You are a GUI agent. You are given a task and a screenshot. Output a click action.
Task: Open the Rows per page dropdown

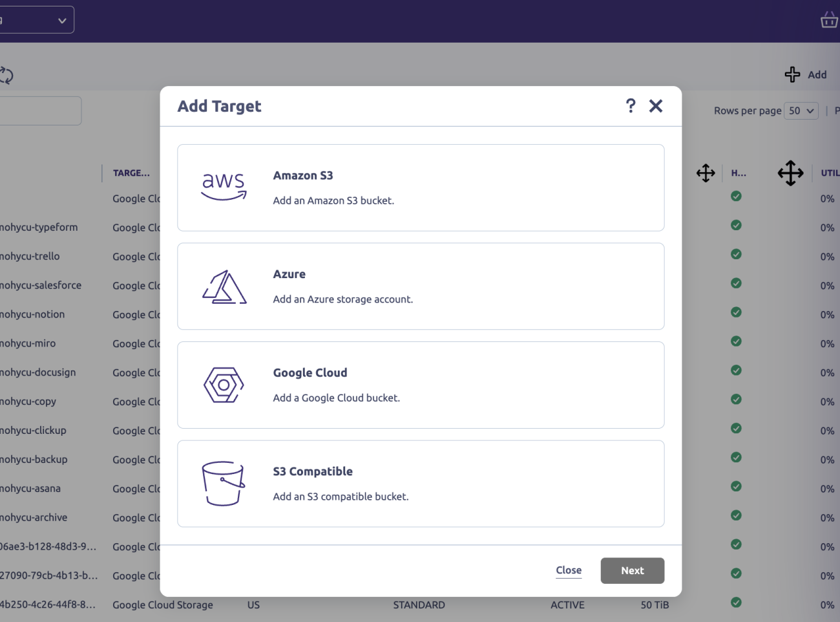pos(801,111)
